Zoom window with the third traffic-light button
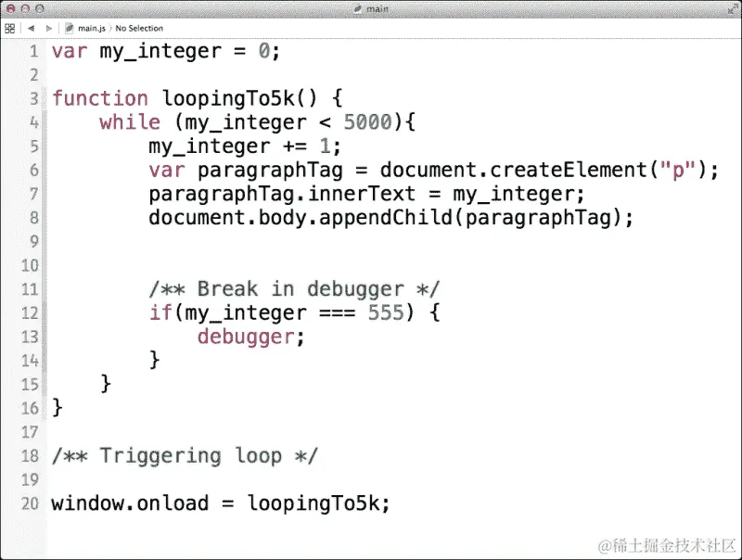Viewport: 742px width, 560px height. 40,9
